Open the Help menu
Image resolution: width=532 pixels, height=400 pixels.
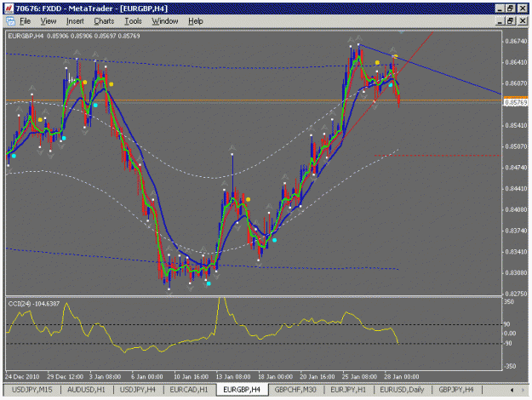[x=196, y=21]
